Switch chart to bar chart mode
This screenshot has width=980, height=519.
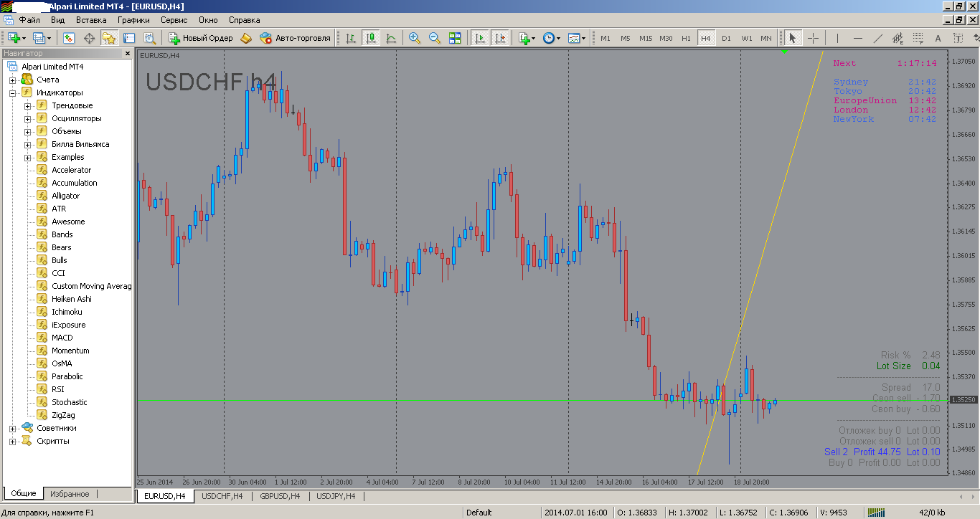(x=351, y=38)
